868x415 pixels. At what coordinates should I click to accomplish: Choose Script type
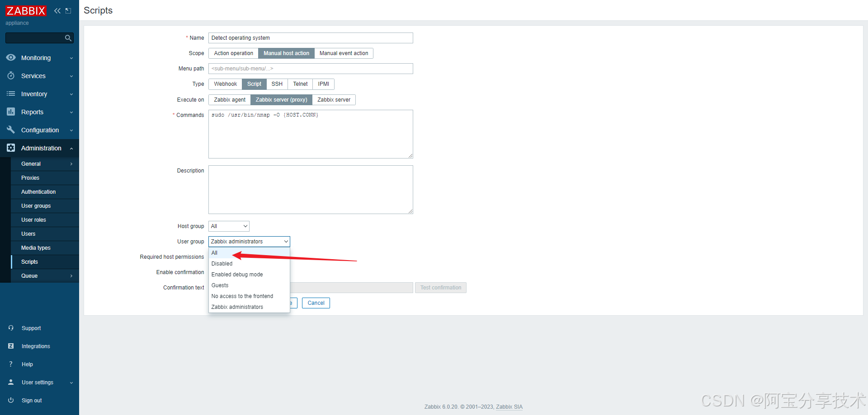point(254,84)
